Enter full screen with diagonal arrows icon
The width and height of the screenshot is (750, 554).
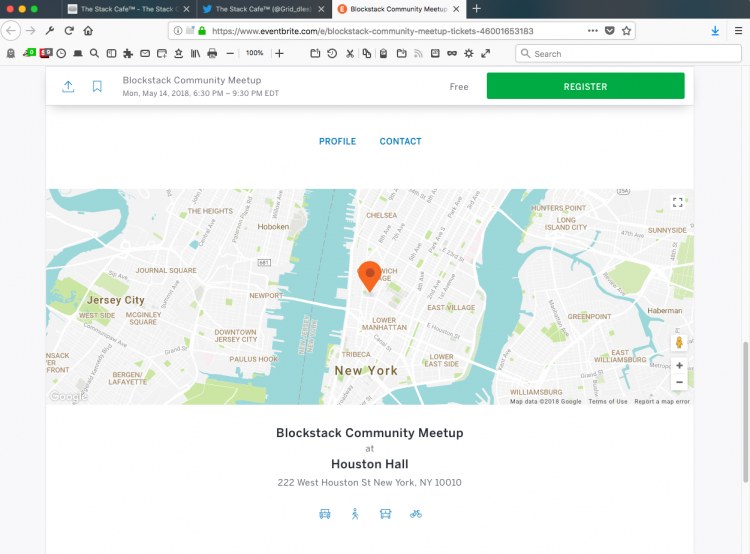tap(485, 54)
